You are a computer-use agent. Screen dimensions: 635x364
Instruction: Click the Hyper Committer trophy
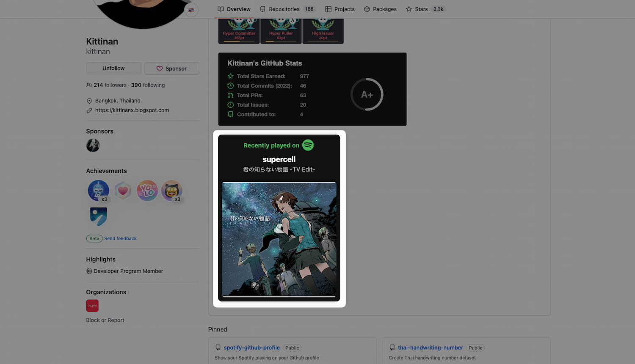click(x=239, y=31)
